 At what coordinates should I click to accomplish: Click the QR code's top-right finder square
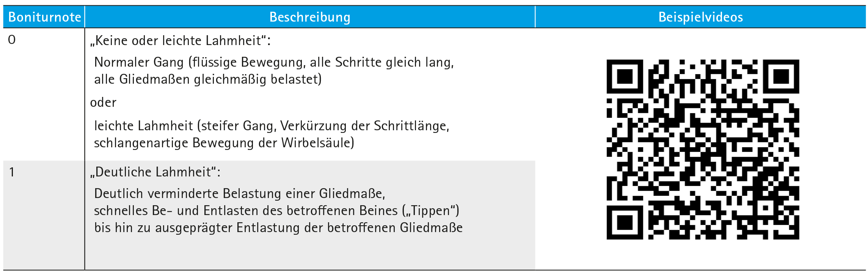coord(781,76)
